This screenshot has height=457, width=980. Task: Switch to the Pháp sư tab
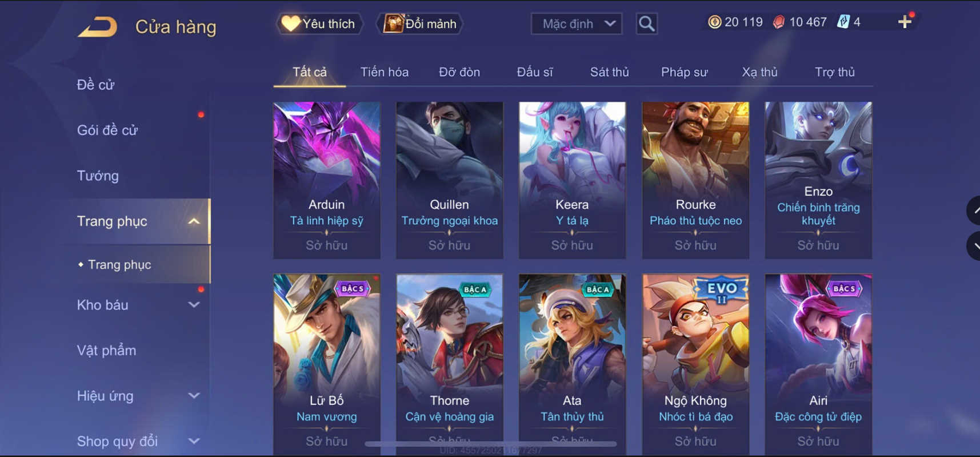[684, 72]
